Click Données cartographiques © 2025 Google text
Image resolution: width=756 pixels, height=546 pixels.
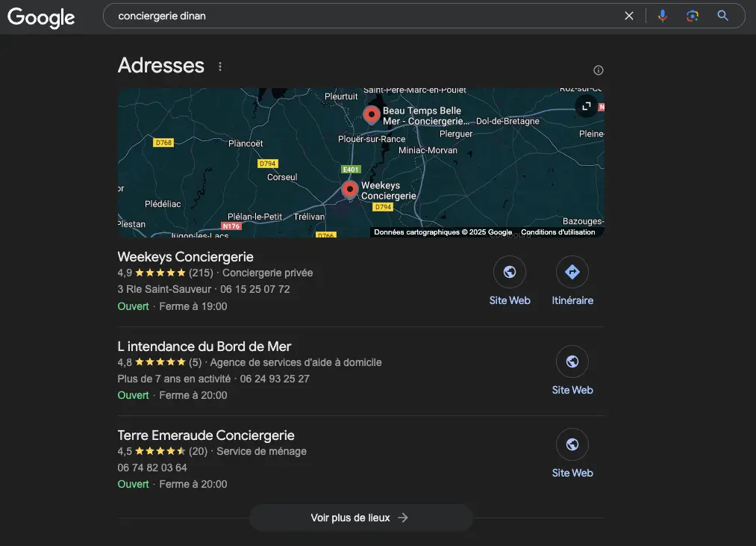443,232
